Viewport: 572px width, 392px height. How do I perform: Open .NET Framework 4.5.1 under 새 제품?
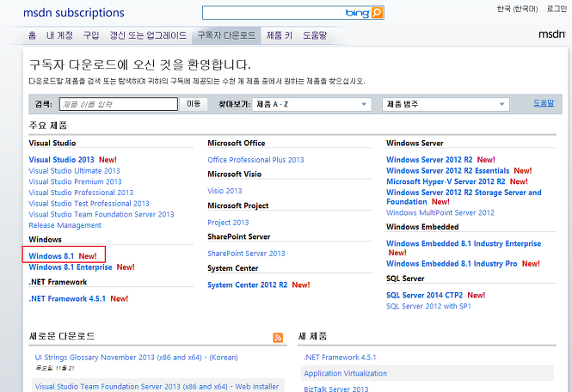(x=340, y=358)
